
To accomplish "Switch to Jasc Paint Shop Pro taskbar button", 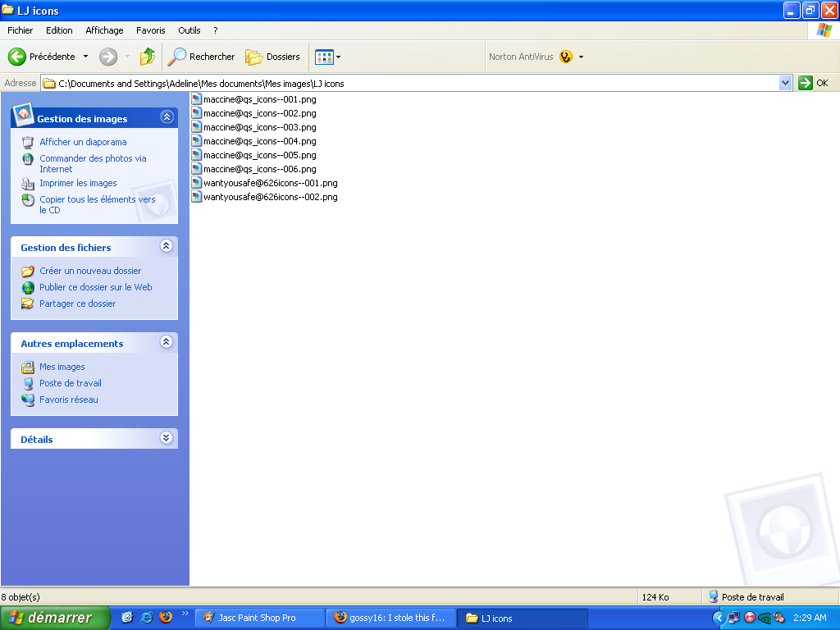I will point(258,618).
